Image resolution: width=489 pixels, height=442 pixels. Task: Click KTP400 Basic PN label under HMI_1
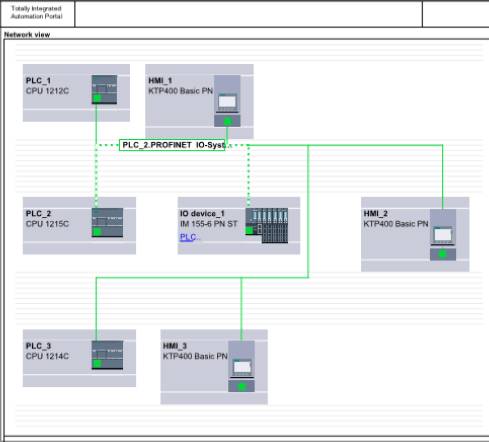[x=180, y=91]
